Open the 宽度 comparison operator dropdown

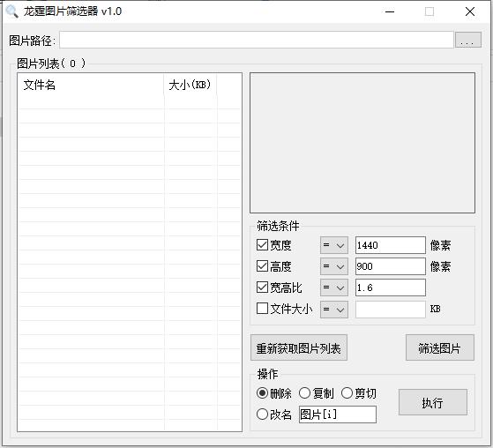click(334, 245)
